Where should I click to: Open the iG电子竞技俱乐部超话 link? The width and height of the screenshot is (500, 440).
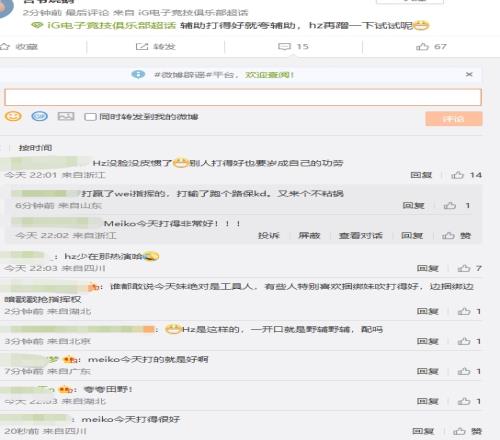tap(111, 25)
